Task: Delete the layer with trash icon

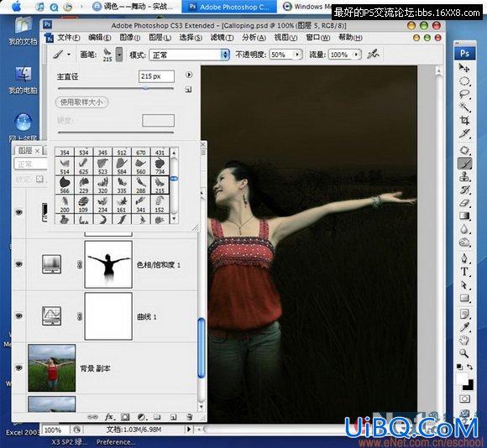Action: [190, 417]
